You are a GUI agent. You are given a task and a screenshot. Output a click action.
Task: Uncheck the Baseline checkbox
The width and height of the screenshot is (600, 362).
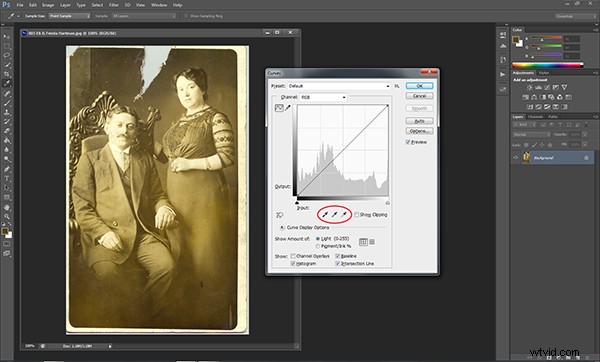tap(338, 256)
